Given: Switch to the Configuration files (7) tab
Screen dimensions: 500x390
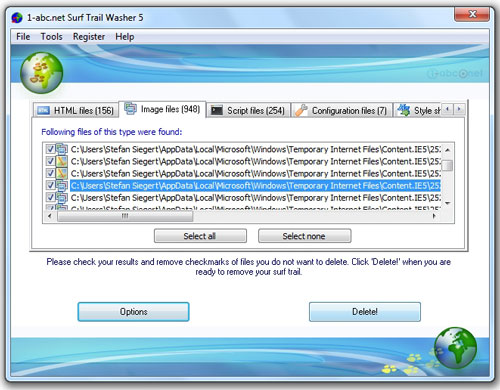Looking at the screenshot, I should 342,110.
